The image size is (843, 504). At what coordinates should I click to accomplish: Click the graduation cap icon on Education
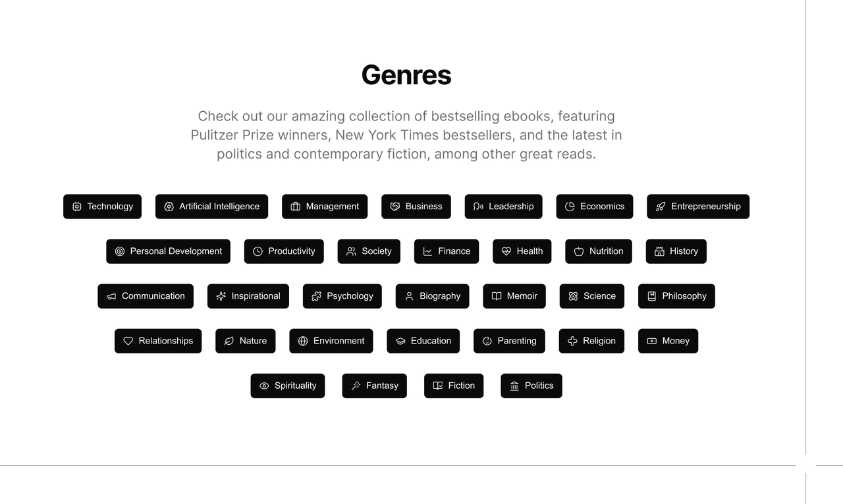point(400,341)
